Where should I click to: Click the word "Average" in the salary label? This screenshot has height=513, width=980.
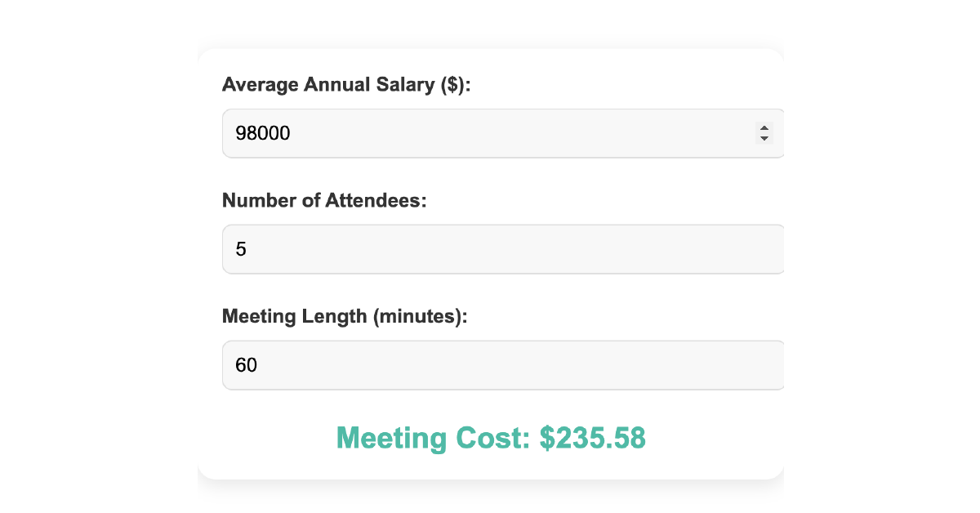[260, 85]
